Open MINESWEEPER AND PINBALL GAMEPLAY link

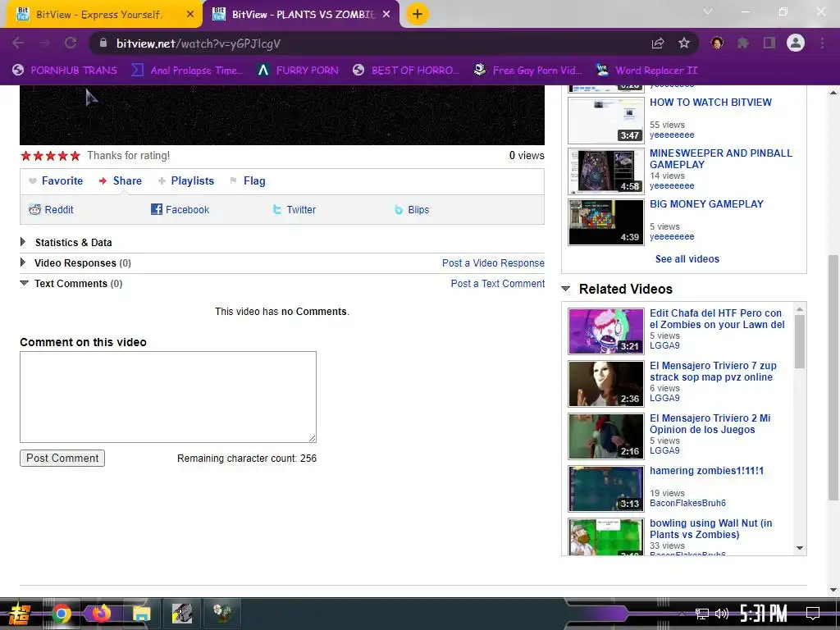[x=720, y=158]
